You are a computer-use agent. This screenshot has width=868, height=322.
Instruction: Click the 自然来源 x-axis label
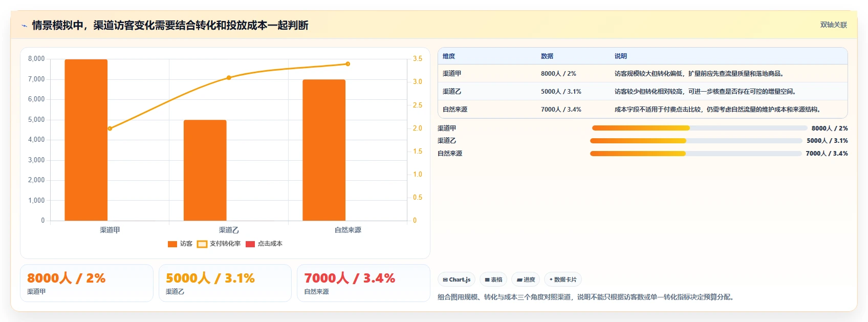coord(348,230)
